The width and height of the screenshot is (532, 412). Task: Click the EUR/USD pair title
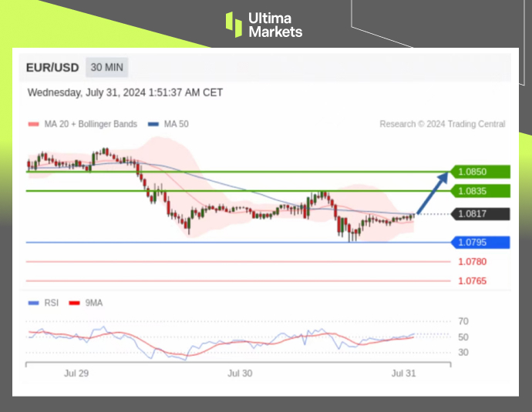[52, 68]
